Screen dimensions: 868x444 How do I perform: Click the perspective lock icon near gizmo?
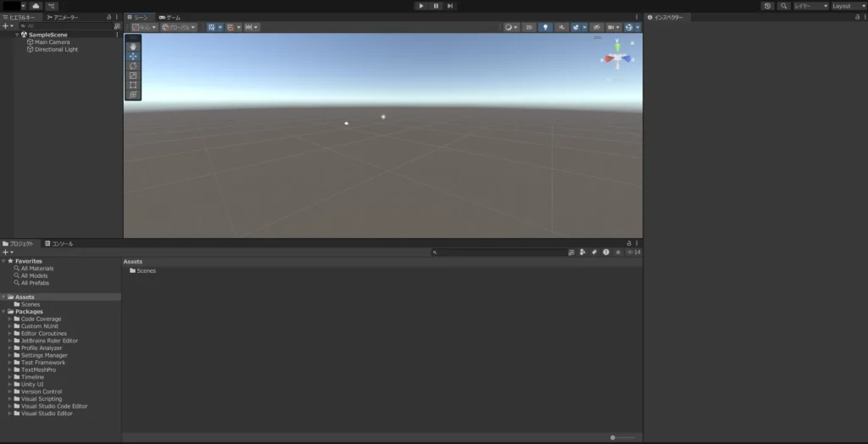(x=632, y=42)
